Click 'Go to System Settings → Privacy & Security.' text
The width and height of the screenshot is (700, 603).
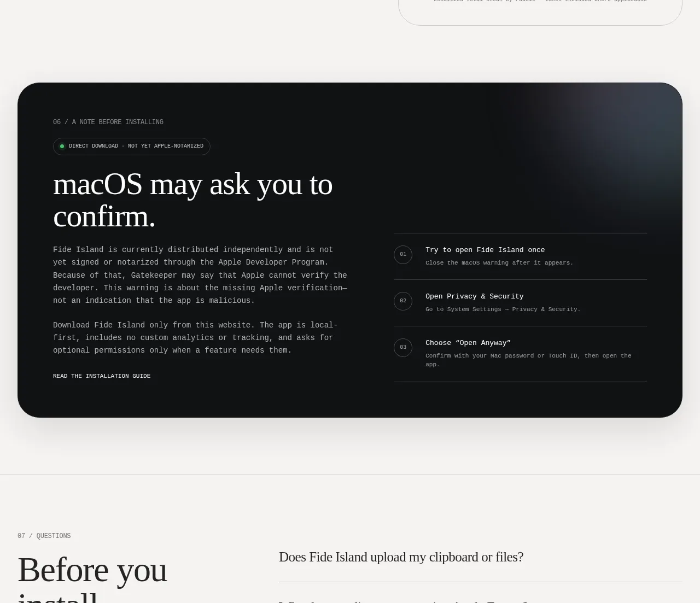coord(503,309)
